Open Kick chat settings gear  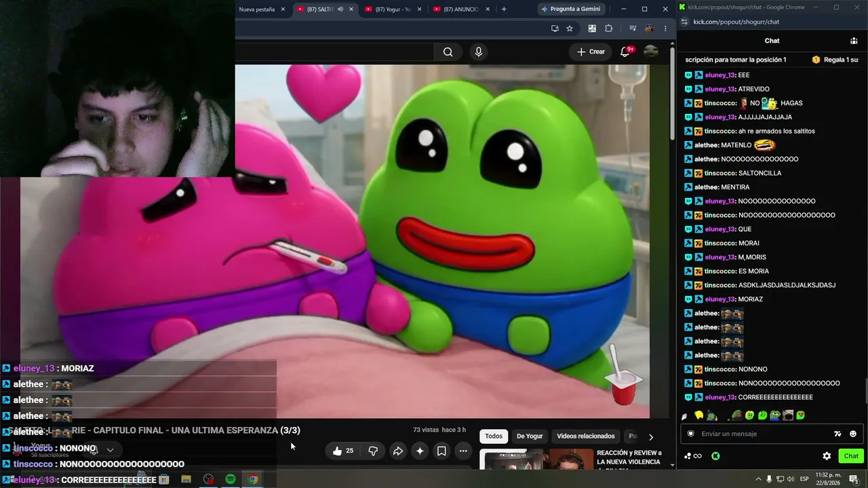click(x=827, y=456)
